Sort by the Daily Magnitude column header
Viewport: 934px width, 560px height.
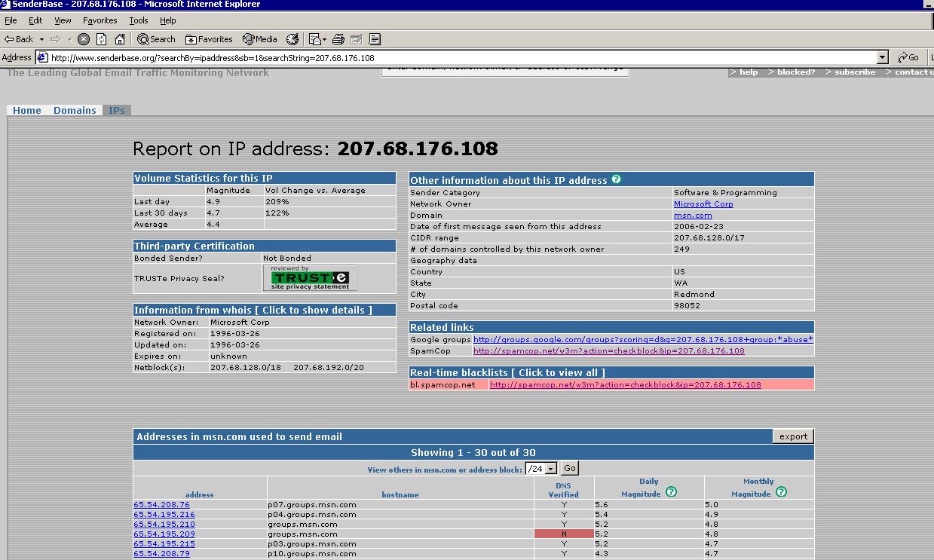[x=641, y=488]
